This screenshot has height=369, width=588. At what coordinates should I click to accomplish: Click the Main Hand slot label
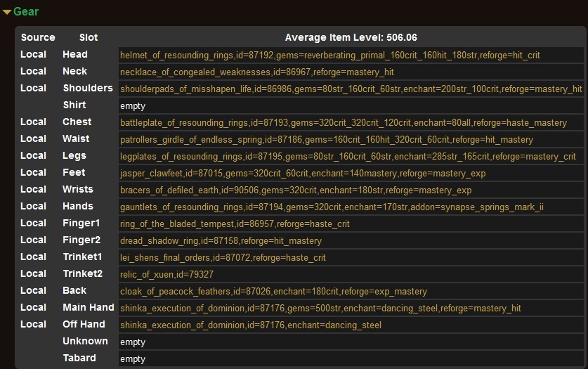88,307
